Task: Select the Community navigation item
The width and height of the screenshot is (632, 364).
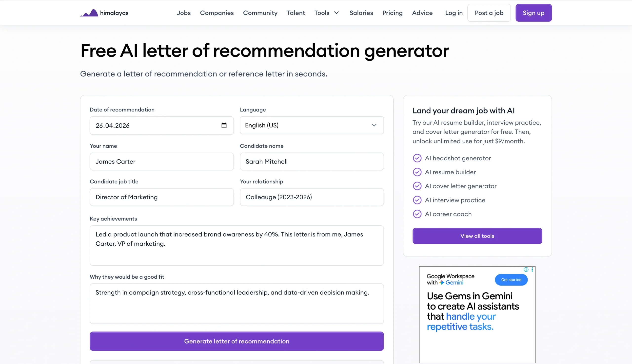Action: pyautogui.click(x=260, y=13)
